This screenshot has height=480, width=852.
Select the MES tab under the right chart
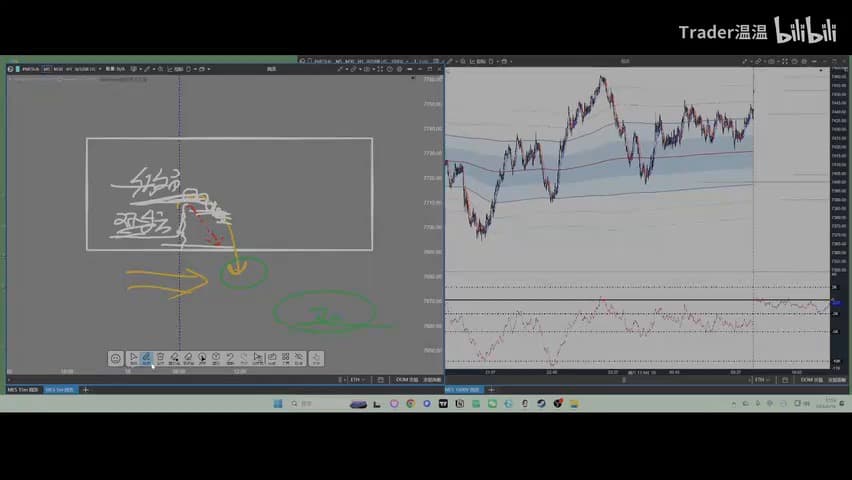(x=463, y=390)
